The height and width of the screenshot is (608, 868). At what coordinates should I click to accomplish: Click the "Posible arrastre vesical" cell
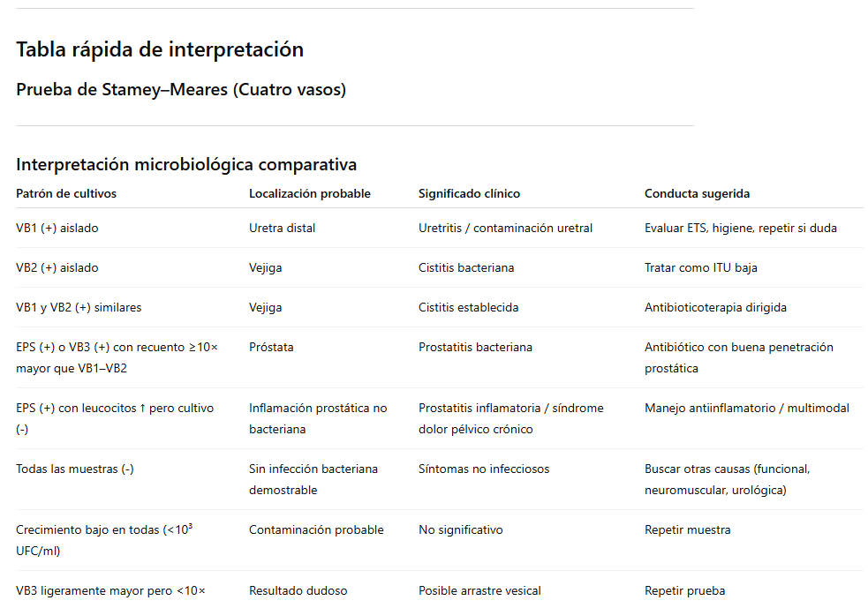[x=479, y=590]
